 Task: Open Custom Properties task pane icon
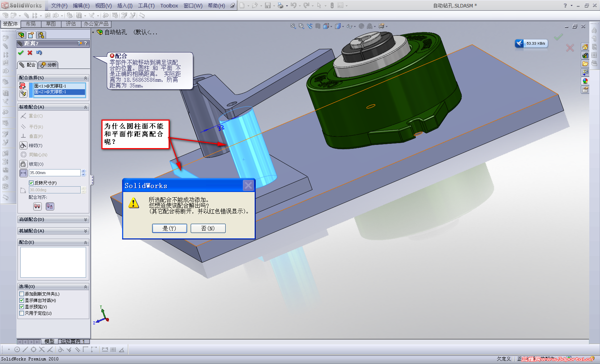click(585, 90)
